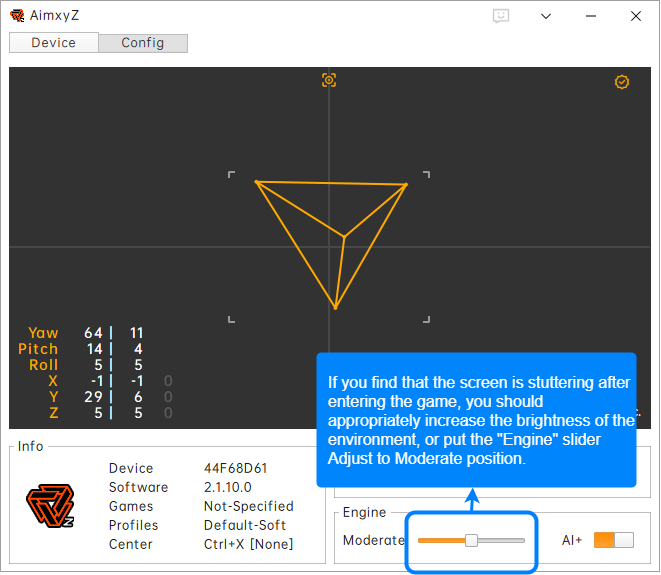Viewport: 661px width, 575px height.
Task: Click the orange checkmark status icon
Action: (622, 82)
